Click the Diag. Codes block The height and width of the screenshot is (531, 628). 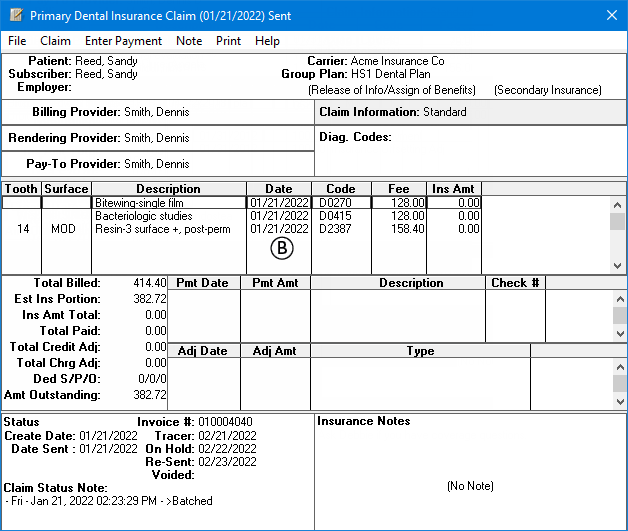[x=470, y=150]
